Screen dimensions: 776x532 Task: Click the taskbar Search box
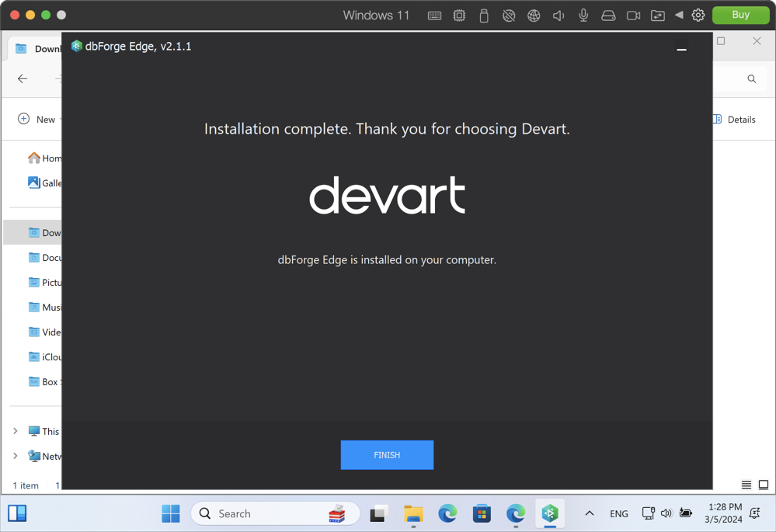point(275,513)
